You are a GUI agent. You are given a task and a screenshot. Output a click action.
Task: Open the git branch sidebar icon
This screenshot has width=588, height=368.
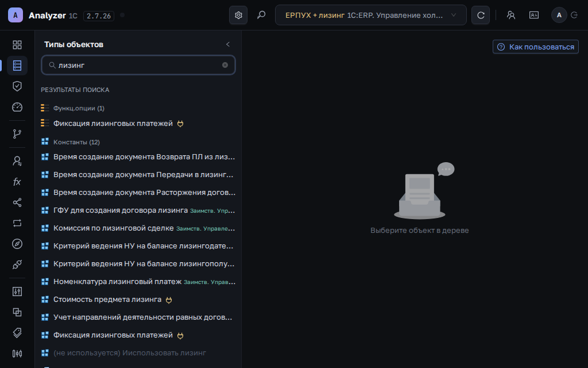tap(17, 134)
